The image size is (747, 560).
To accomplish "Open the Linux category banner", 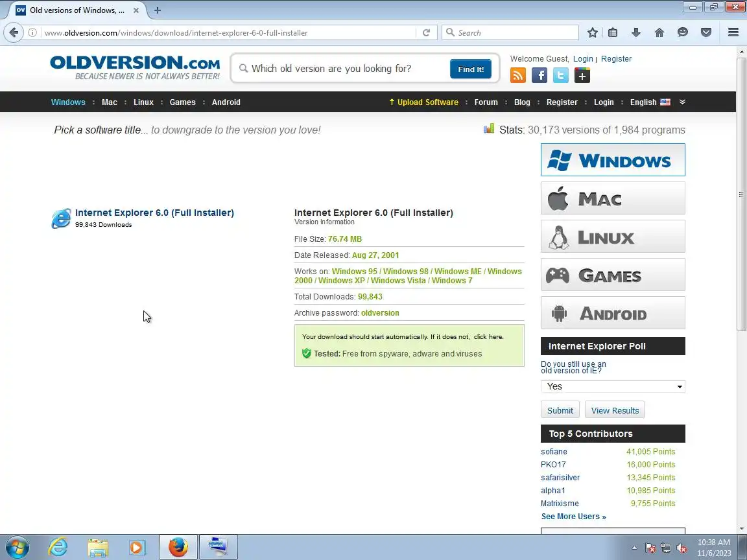I will coord(613,236).
